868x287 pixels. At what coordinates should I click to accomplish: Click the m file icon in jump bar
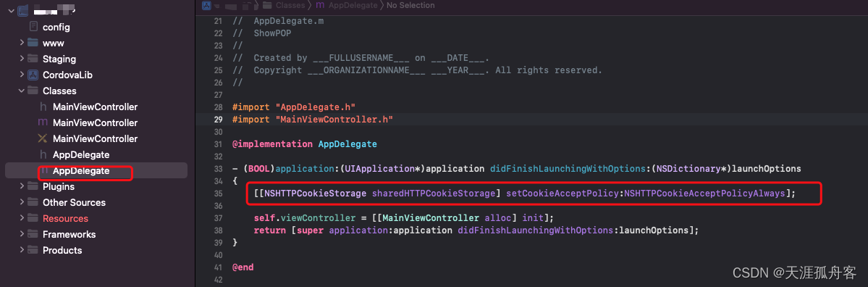point(320,5)
